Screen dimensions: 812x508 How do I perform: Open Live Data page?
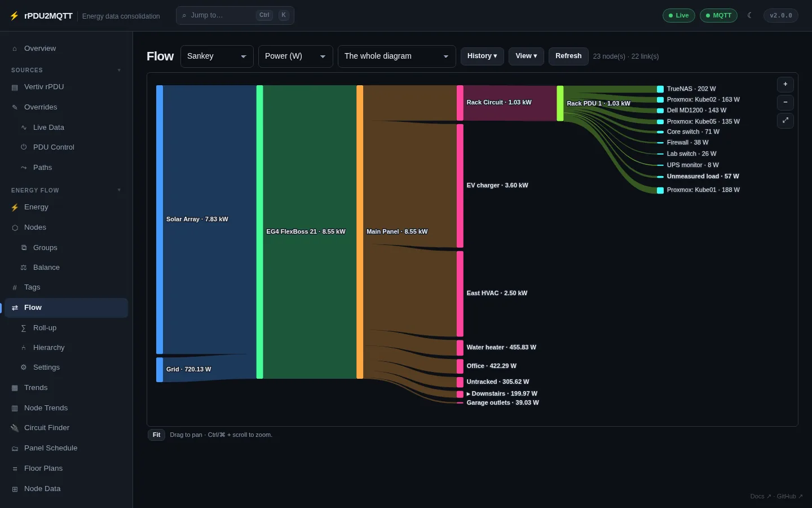coord(67,128)
